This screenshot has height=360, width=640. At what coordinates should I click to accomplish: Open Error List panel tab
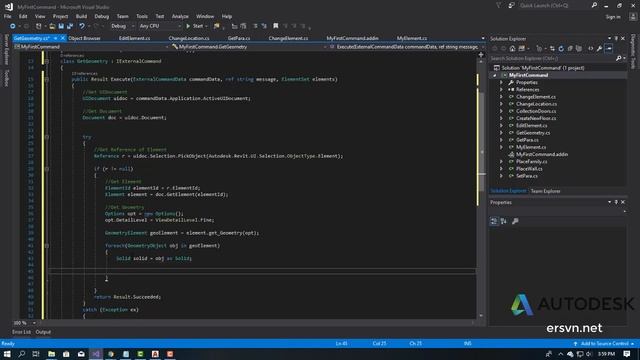pyautogui.click(x=21, y=332)
